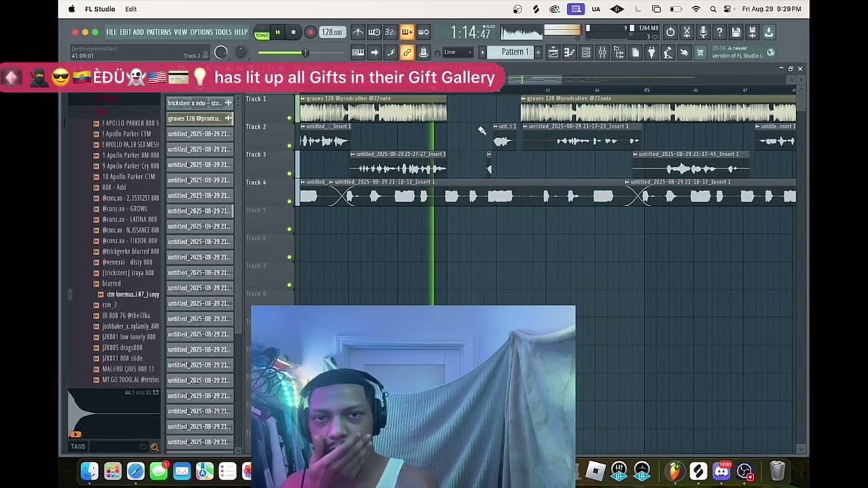Stop playback with the stop button
This screenshot has height=488, width=868.
293,32
